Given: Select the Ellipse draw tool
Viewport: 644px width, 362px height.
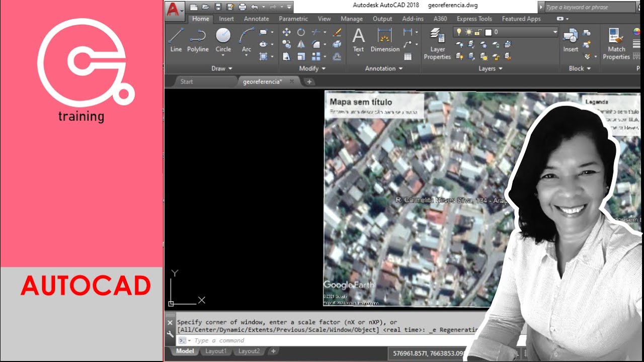Looking at the screenshot, I should [263, 44].
